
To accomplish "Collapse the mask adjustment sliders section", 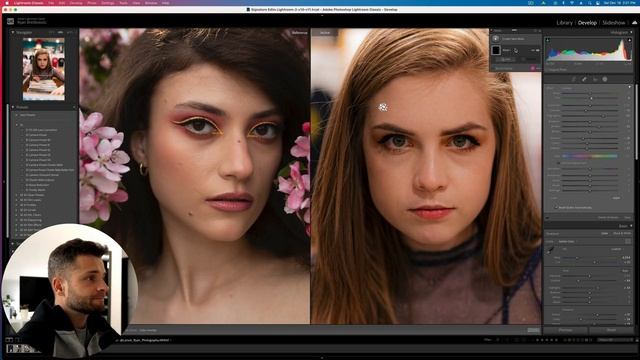I will (x=629, y=87).
